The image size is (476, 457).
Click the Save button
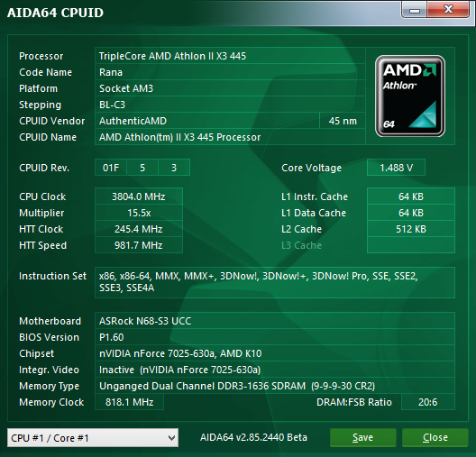click(362, 437)
